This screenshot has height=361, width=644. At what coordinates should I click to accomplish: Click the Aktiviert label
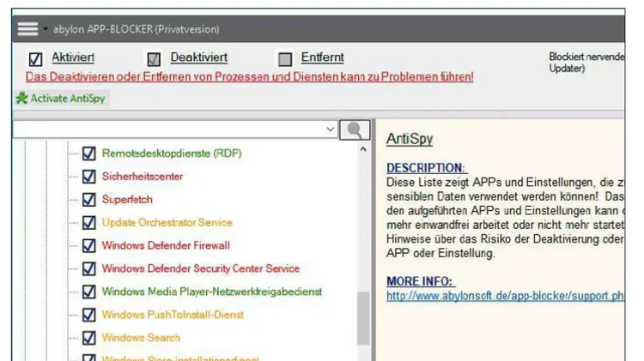point(73,57)
